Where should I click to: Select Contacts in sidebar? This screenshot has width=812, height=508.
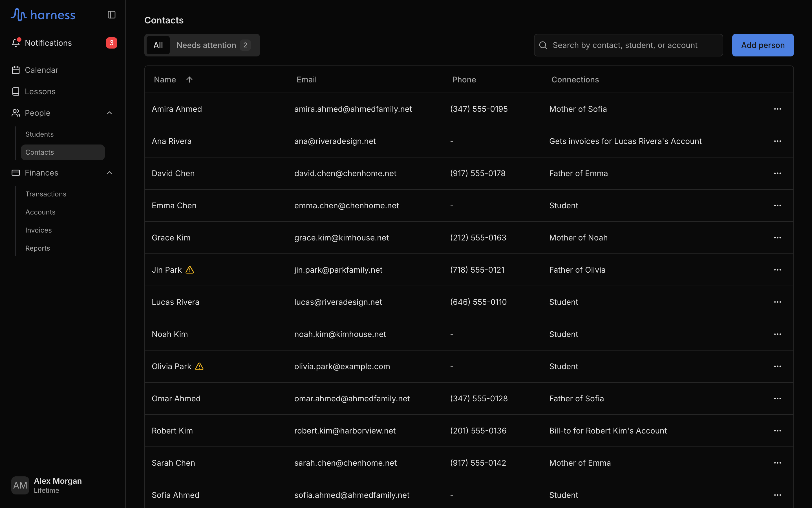63,152
